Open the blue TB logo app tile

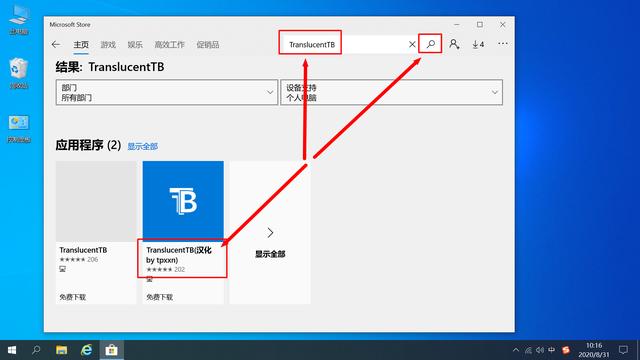(x=183, y=200)
